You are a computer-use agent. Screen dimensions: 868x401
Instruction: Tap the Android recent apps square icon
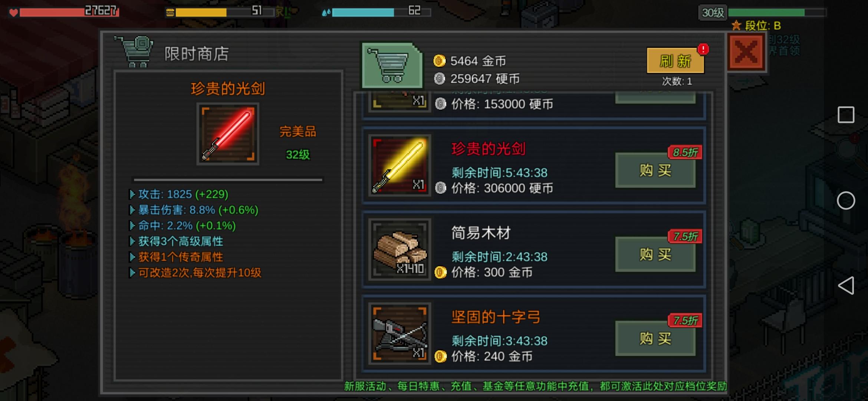(846, 115)
